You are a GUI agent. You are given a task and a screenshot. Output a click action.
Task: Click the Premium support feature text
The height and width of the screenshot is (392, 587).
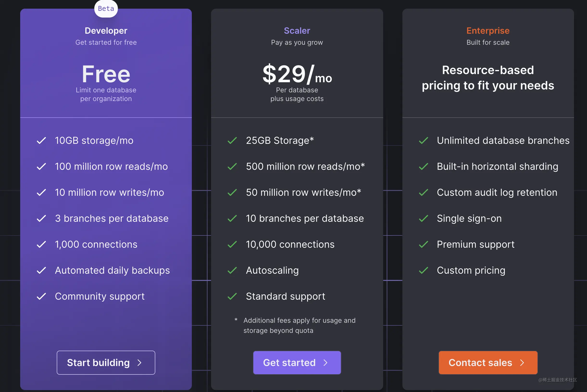pos(475,244)
